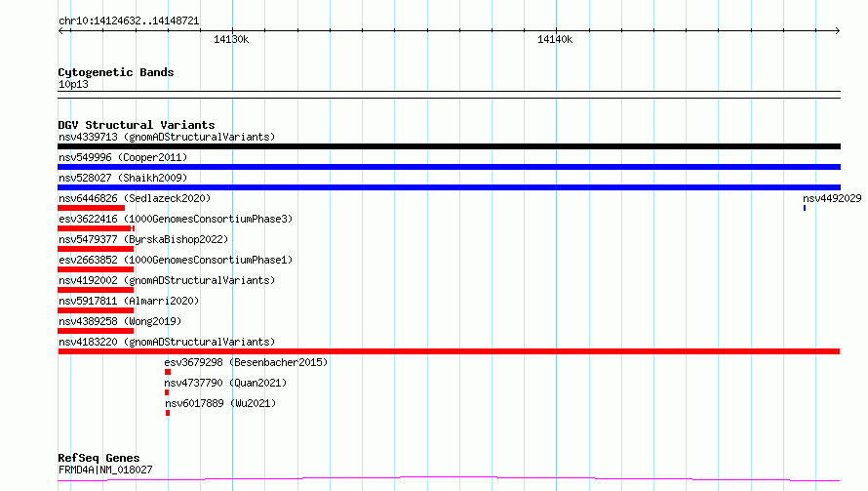868x491 pixels.
Task: Click the left arrow of the ruler
Action: coord(61,30)
